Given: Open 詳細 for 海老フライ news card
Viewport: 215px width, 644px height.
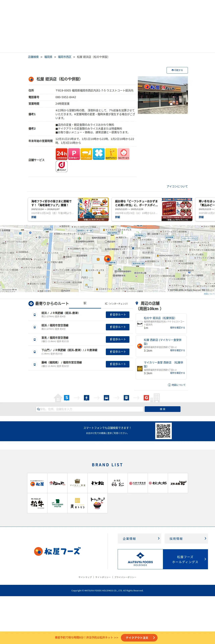Looking at the screenshot, I should click(x=34, y=217).
